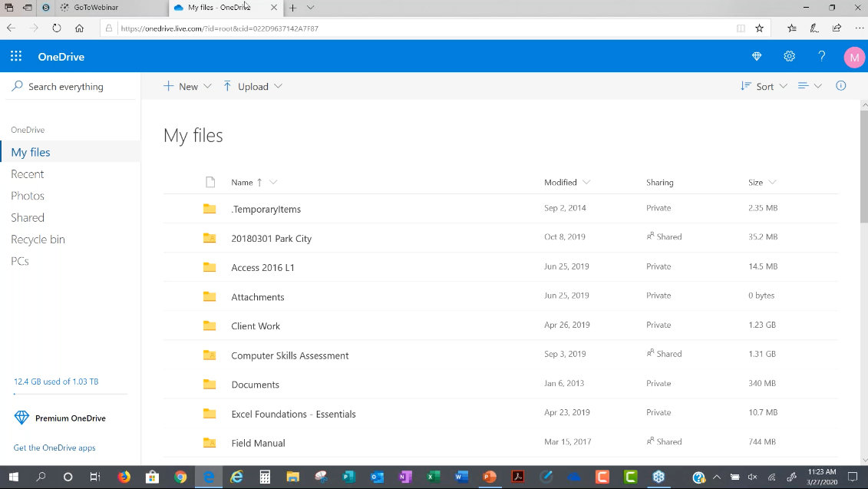
Task: Switch to the GoToWebinar browser tab
Action: coord(94,8)
